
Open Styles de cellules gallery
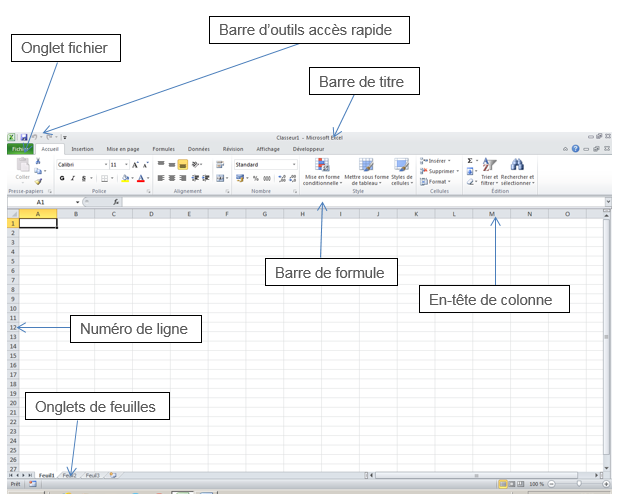(x=401, y=171)
